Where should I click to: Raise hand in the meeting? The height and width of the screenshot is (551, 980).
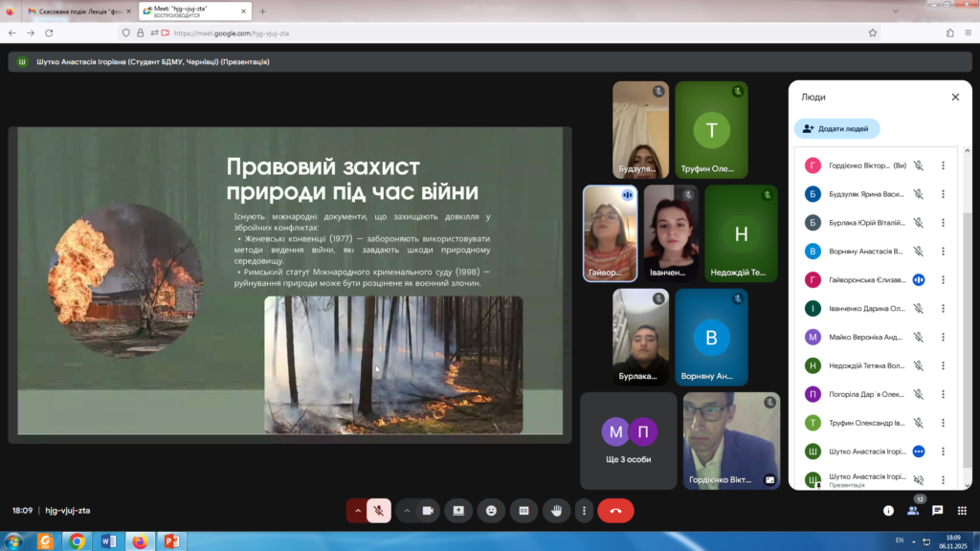555,511
